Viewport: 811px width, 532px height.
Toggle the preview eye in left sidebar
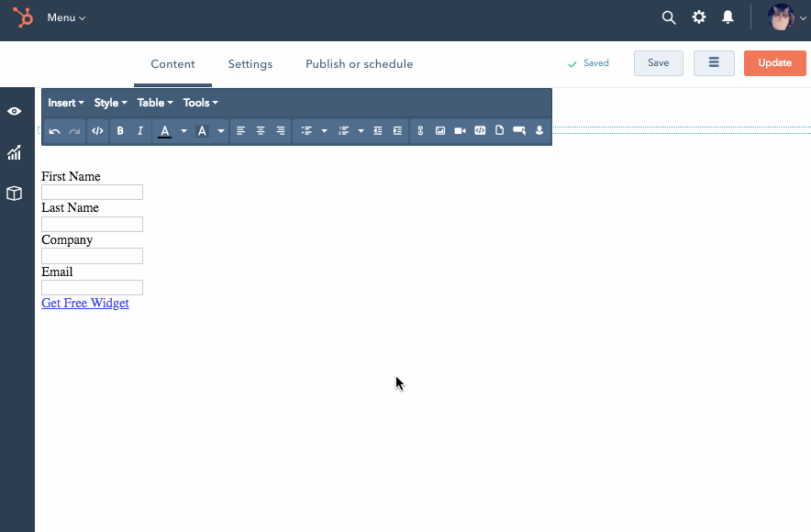click(15, 111)
